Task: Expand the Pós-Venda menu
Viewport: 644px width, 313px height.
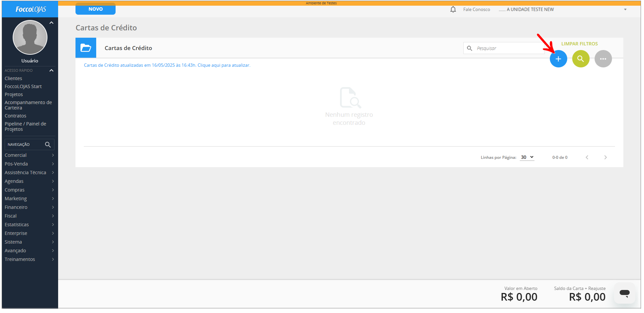Action: click(x=29, y=164)
